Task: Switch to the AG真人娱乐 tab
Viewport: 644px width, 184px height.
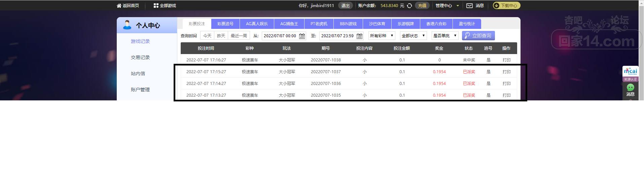Action: (x=257, y=24)
